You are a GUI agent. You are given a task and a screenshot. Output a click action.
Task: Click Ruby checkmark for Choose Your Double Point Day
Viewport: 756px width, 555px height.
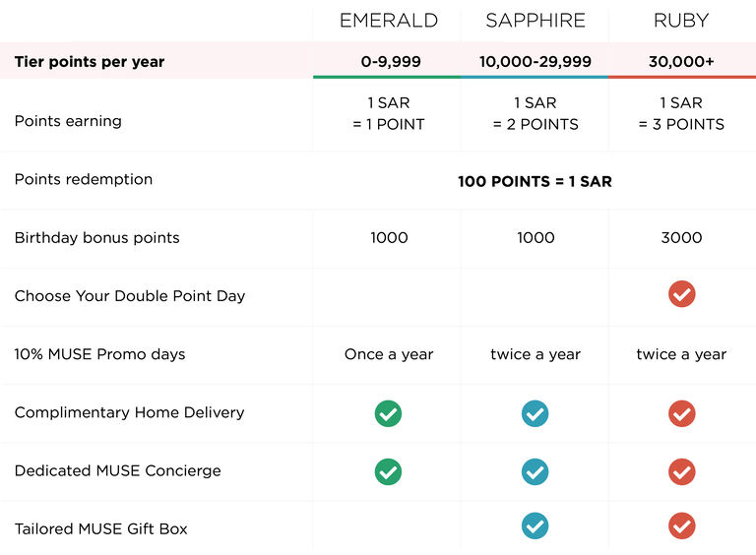[681, 294]
